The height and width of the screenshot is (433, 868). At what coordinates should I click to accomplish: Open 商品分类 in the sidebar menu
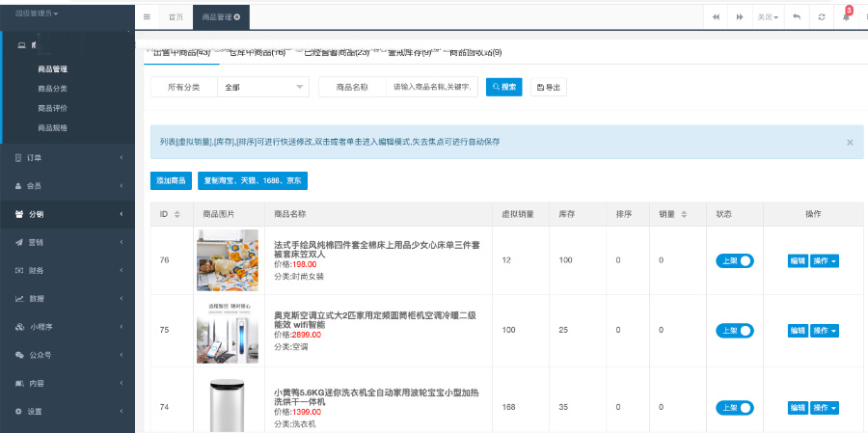(52, 89)
